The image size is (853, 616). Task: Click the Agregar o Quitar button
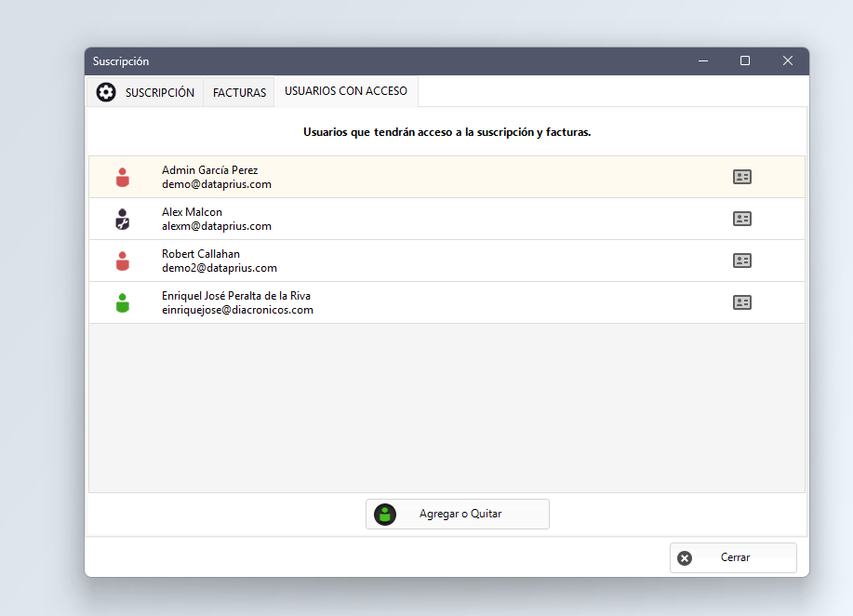pos(458,514)
